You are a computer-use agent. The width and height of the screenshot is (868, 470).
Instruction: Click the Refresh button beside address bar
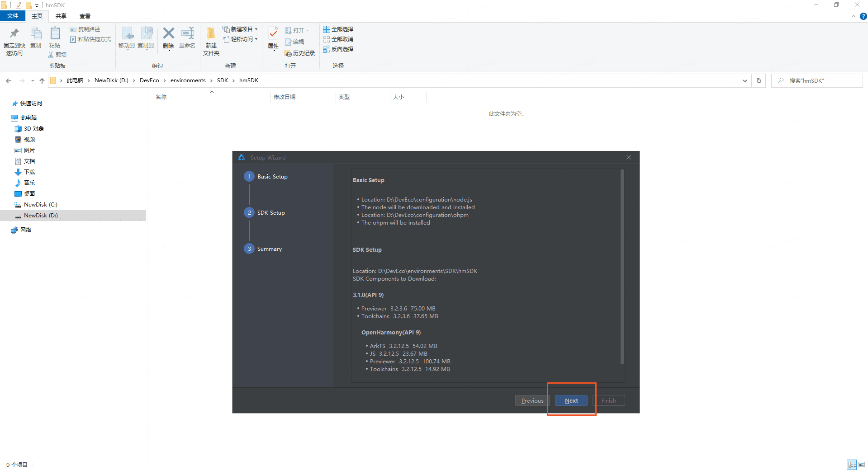(x=759, y=80)
